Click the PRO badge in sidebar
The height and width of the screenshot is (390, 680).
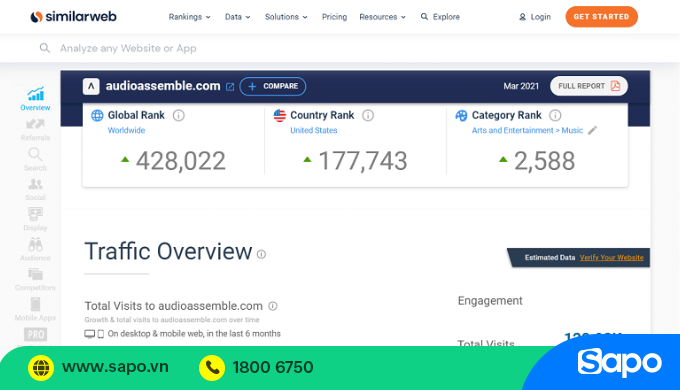coord(36,334)
